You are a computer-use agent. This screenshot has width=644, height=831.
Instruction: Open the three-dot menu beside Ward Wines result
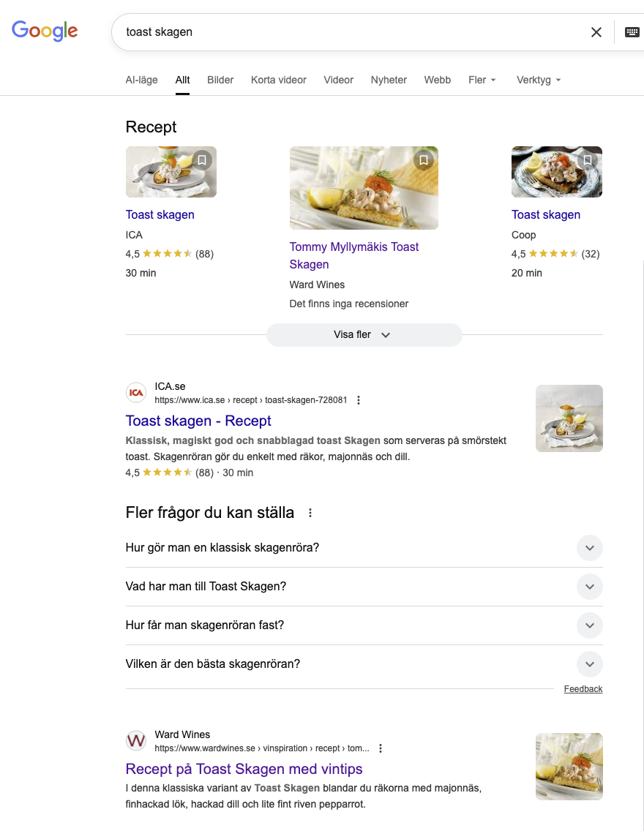381,748
